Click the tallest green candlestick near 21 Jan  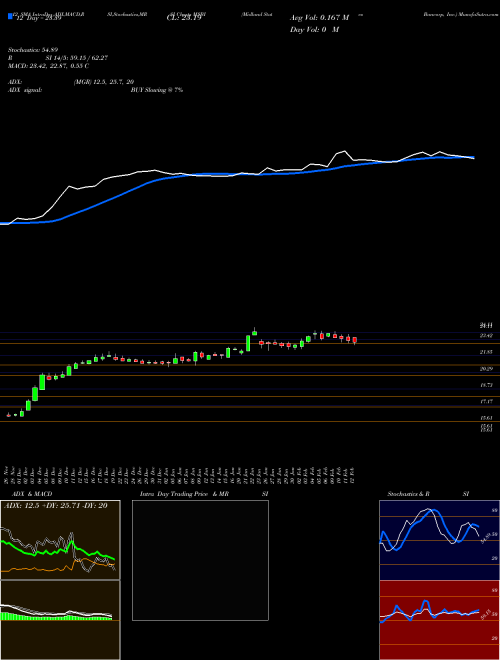pyautogui.click(x=248, y=343)
